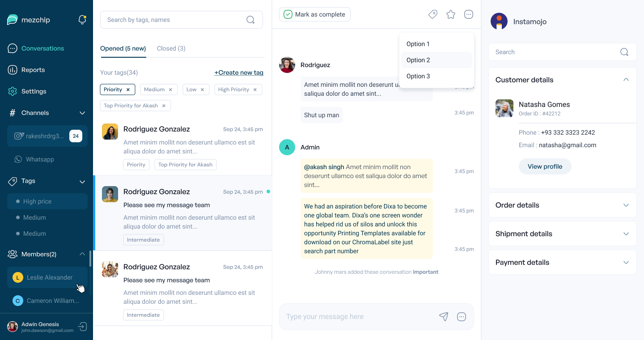
Task: Remove the Priority tag filter
Action: 128,89
